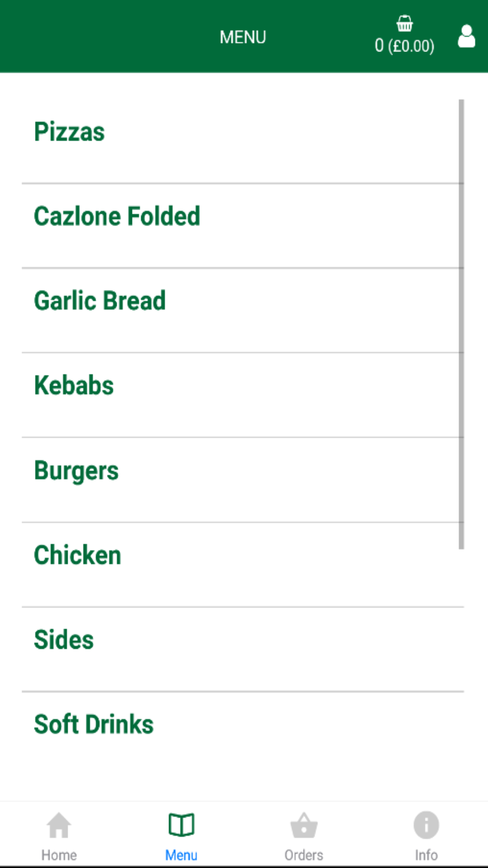Click the vertical scrollbar thumb
The image size is (488, 868).
pyautogui.click(x=461, y=324)
